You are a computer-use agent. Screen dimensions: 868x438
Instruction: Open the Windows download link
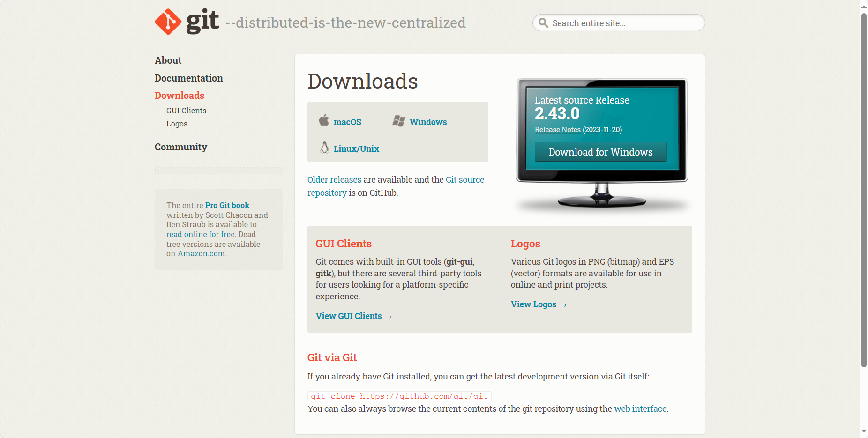[x=428, y=122]
